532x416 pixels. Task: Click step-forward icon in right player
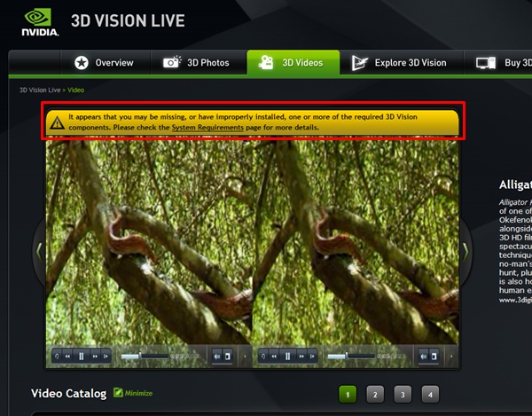coord(312,357)
